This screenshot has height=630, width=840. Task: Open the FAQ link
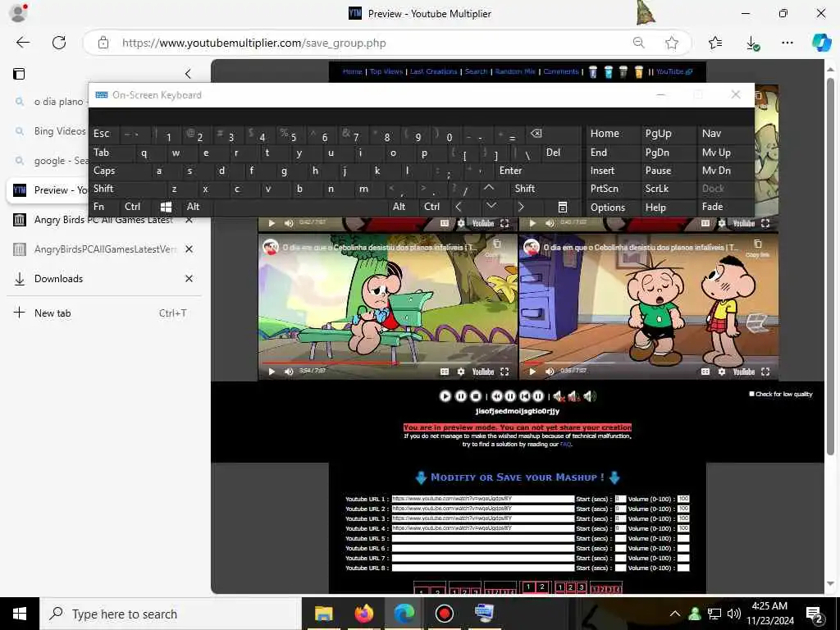coord(565,444)
